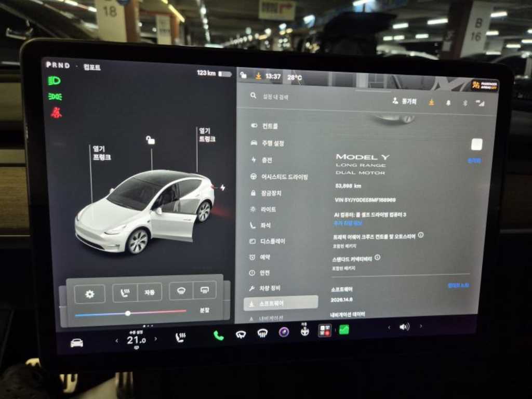Open wiper controls in bottom bar
532x399 pixels.
[241, 335]
